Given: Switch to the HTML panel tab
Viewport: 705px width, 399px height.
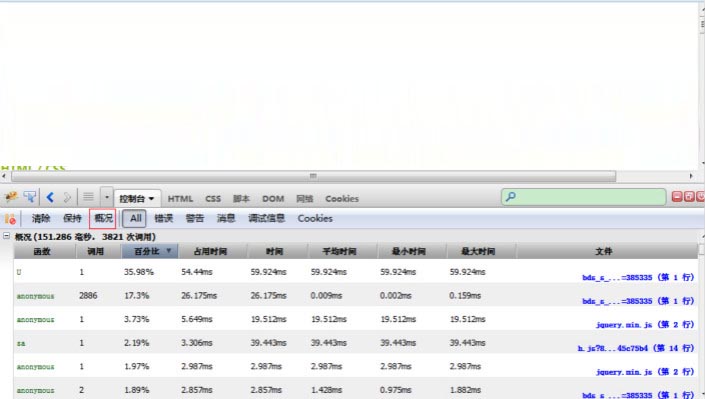Looking at the screenshot, I should (x=180, y=199).
